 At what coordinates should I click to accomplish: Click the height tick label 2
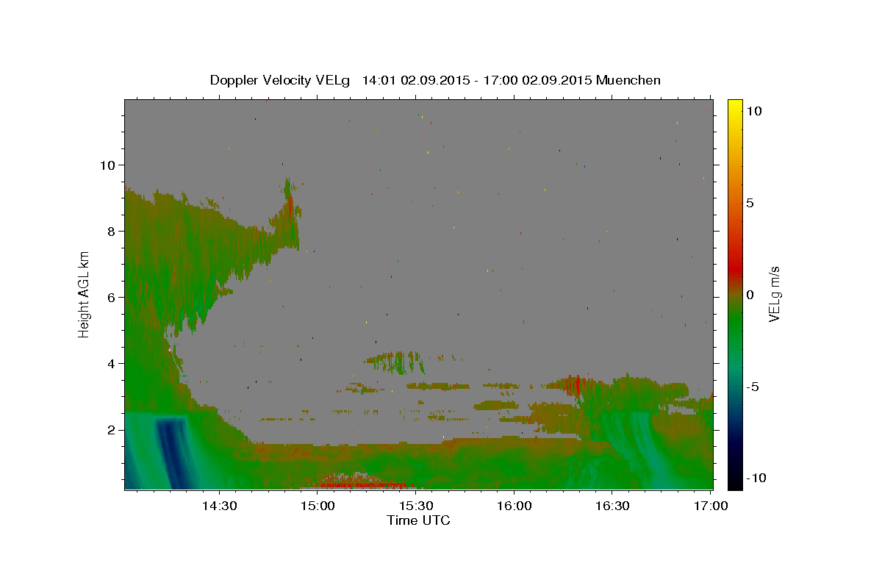coord(112,429)
